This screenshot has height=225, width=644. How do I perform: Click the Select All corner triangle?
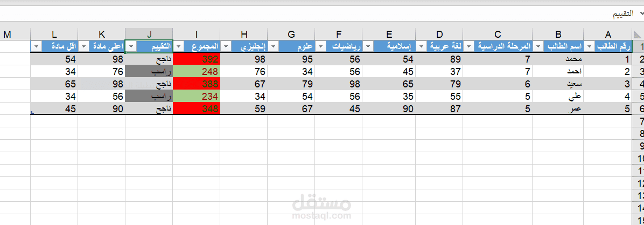(637, 35)
